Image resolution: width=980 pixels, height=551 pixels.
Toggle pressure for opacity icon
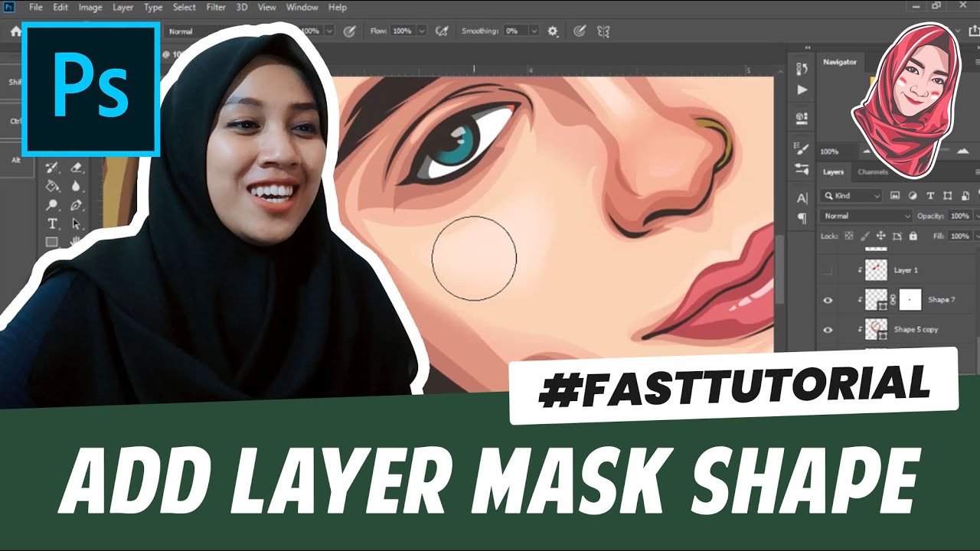[x=350, y=31]
